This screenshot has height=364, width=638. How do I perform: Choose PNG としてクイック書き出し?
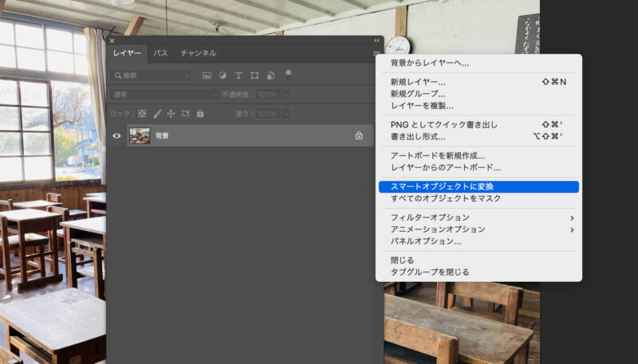click(478, 124)
